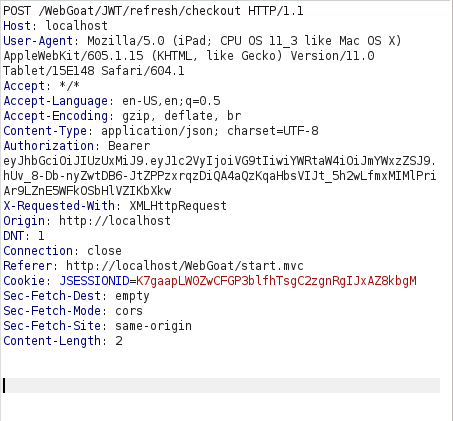Click the Referer header name
Image resolution: width=453 pixels, height=421 pixels.
(x=28, y=266)
